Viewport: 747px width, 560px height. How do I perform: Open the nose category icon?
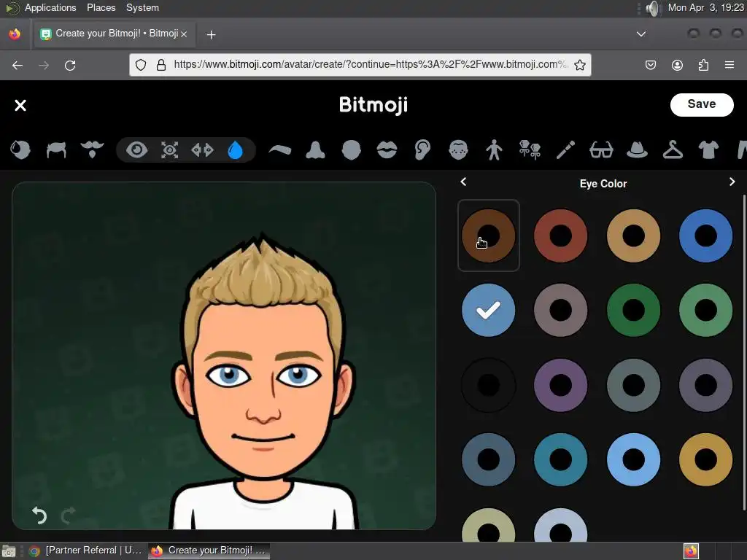[x=315, y=150]
